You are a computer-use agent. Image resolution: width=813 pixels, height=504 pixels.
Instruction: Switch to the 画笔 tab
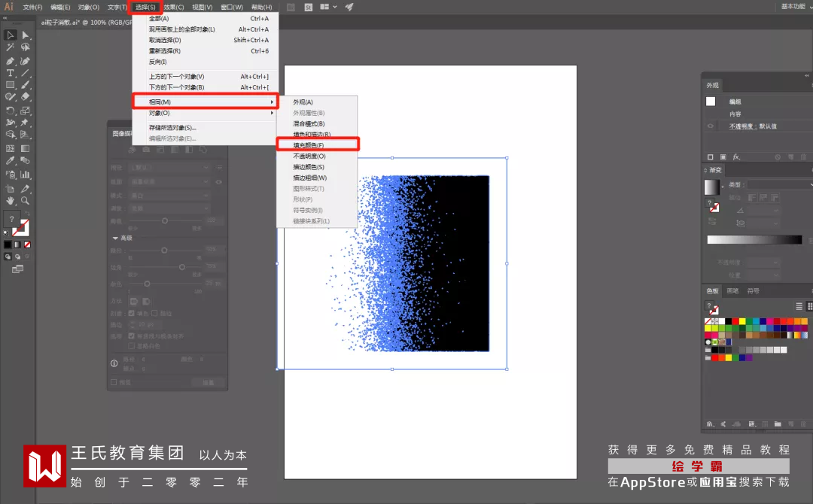coord(732,291)
